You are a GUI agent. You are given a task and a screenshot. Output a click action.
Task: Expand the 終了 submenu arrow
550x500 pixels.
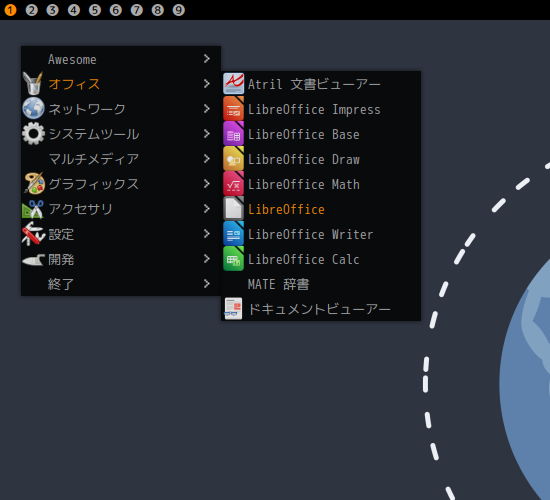[x=207, y=284]
